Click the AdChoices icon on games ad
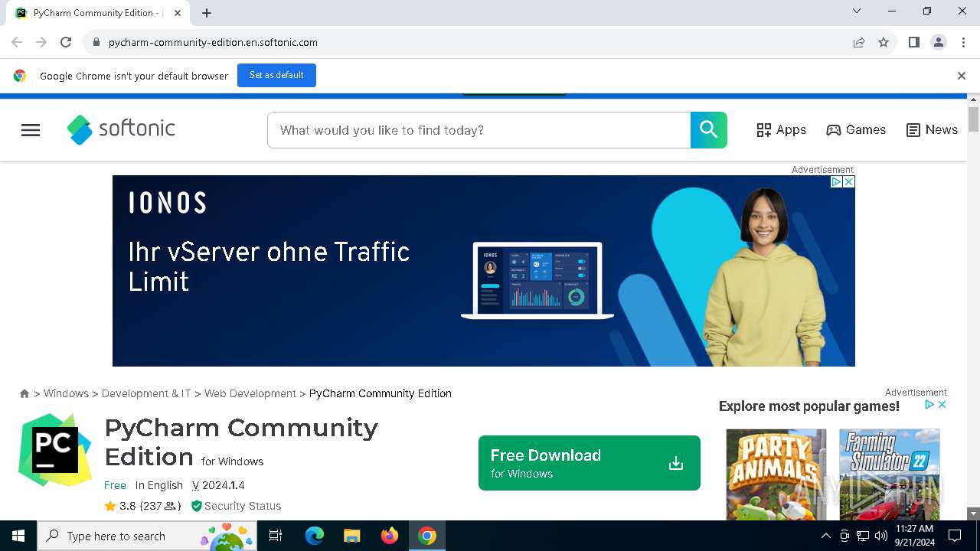 [929, 405]
